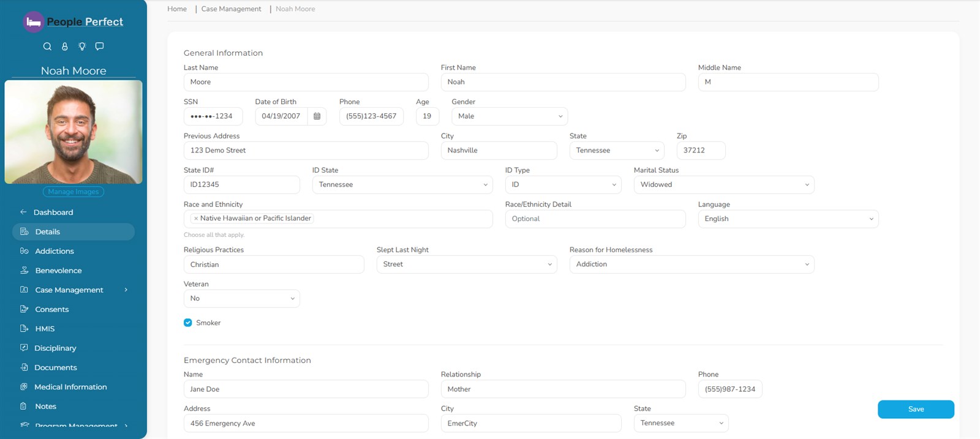Open the ID Type dropdown

(563, 185)
